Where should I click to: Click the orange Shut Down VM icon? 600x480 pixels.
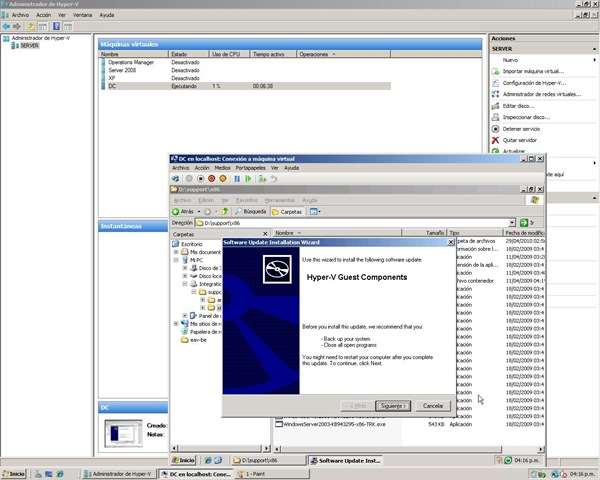223,179
